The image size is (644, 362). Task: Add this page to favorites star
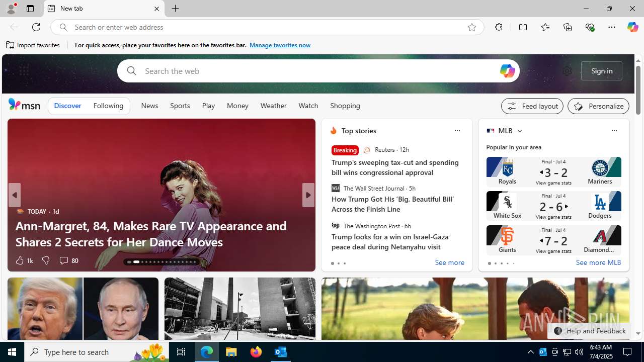471,27
